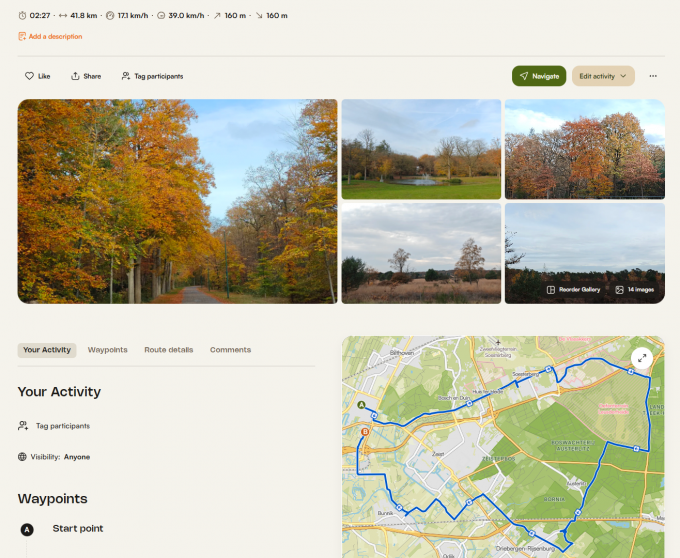
Task: Click start marker A on the map
Action: click(361, 405)
